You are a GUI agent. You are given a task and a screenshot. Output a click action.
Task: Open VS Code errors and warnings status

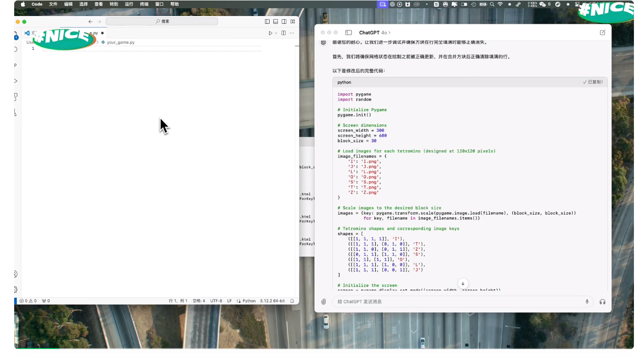28,301
